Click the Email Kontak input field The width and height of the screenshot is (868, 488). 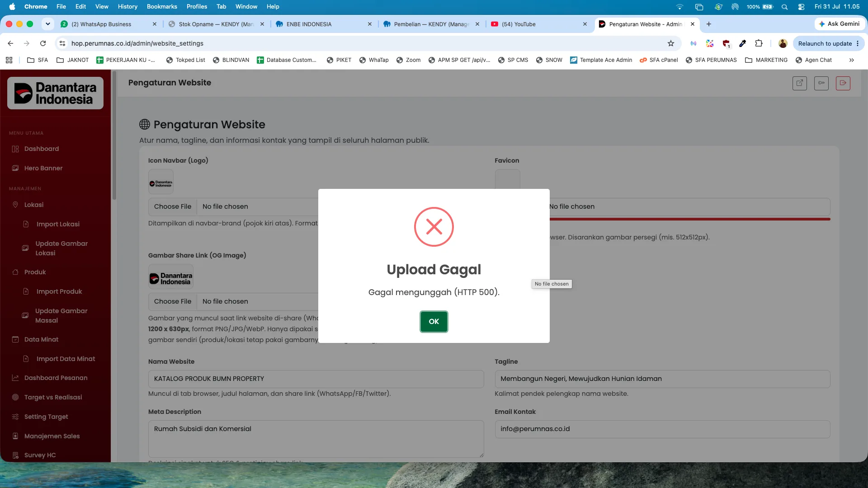pos(662,429)
